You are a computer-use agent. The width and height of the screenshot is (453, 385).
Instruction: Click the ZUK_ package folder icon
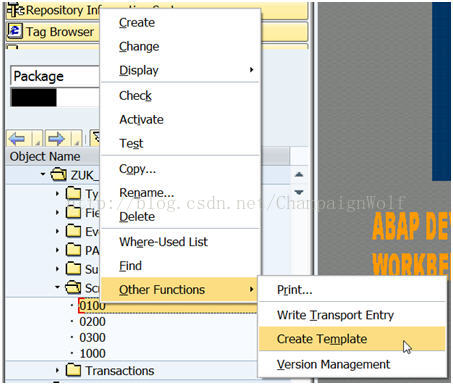point(58,174)
